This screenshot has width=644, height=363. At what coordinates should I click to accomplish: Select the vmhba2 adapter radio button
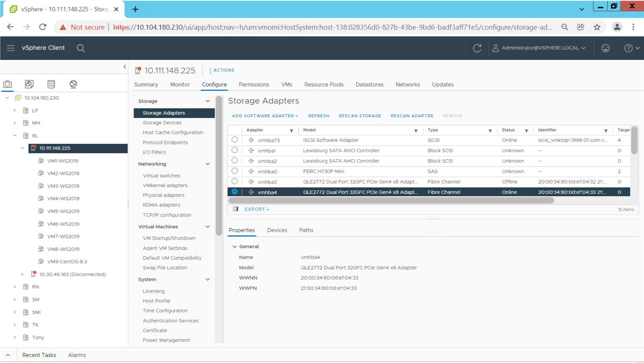(235, 160)
